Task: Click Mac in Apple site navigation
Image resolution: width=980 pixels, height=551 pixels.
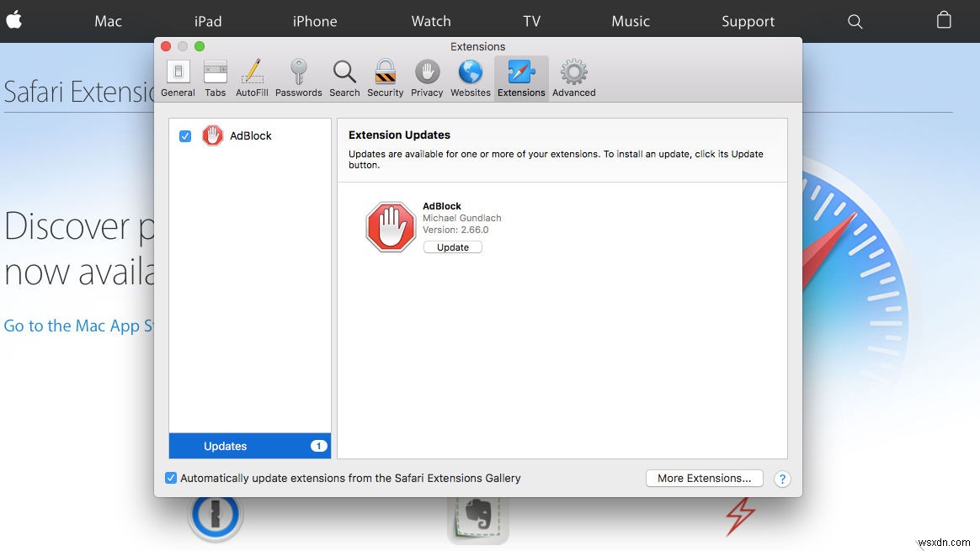Action: pyautogui.click(x=108, y=21)
